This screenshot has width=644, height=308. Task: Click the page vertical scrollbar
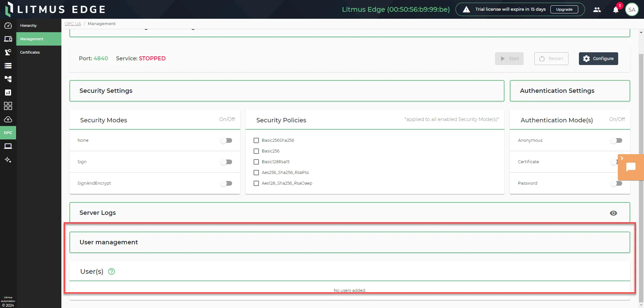[x=641, y=178]
